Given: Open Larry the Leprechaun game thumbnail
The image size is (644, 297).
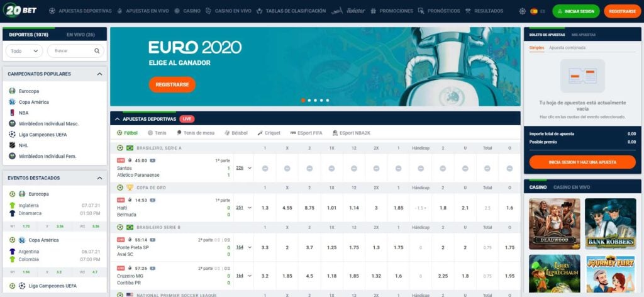Looking at the screenshot, I should pyautogui.click(x=555, y=274).
